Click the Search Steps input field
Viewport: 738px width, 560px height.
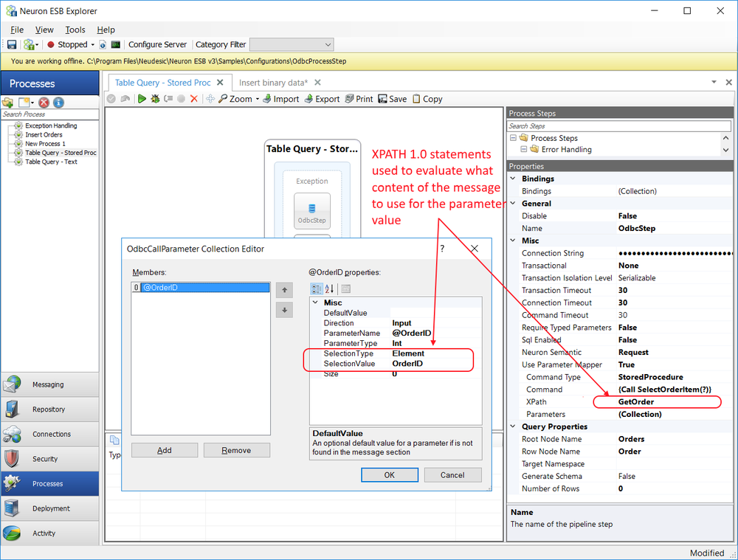619,126
